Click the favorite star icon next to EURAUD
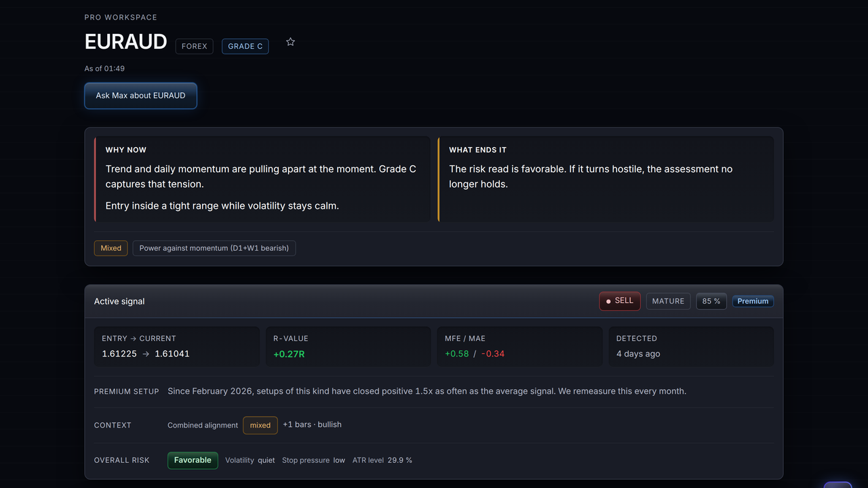868x488 pixels. (290, 42)
